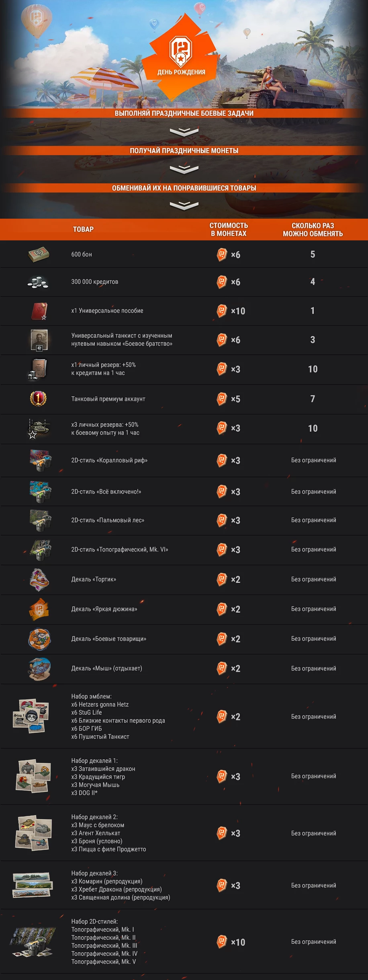This screenshot has width=368, height=980.
Task: Select the Коралловый риф style icon
Action: (40, 461)
